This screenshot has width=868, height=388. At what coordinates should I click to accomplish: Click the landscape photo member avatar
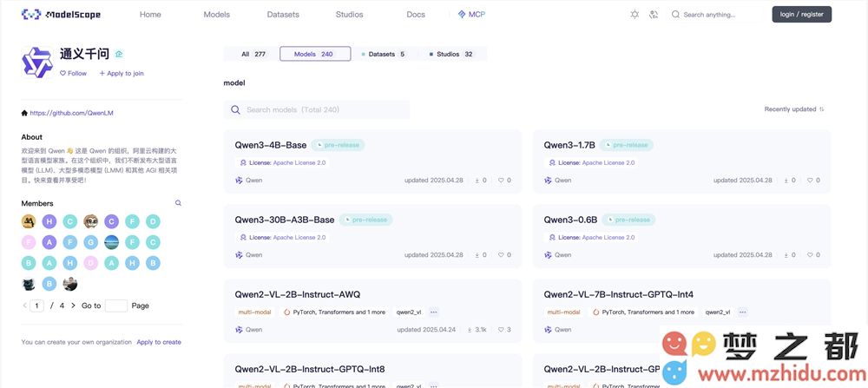point(111,242)
